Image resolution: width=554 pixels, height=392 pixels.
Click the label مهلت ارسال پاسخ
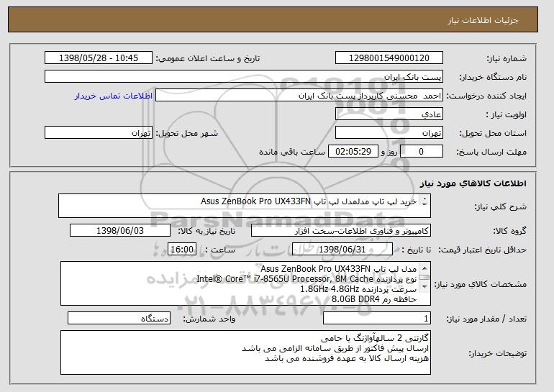click(491, 152)
